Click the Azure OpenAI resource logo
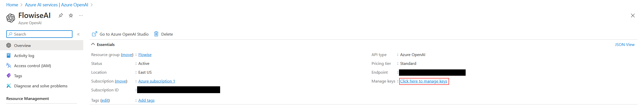The width and height of the screenshot is (644, 106). 11,18
